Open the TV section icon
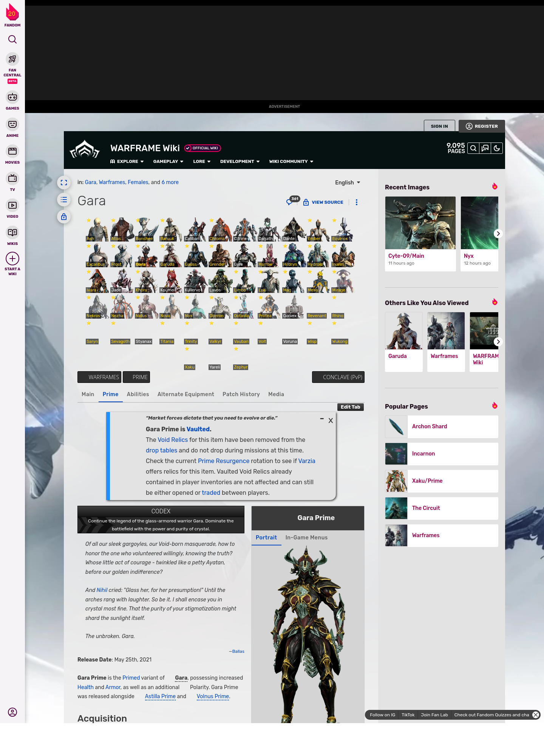The width and height of the screenshot is (544, 756). click(12, 178)
